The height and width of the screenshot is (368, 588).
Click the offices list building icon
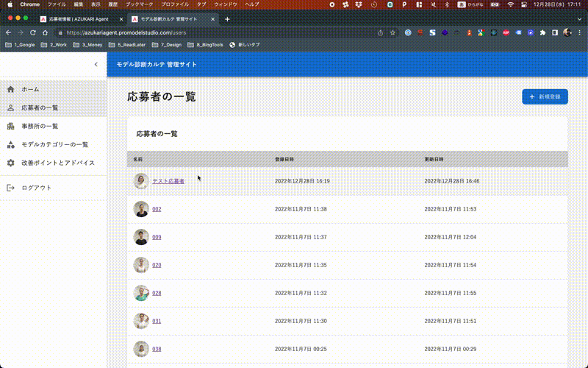pyautogui.click(x=10, y=126)
